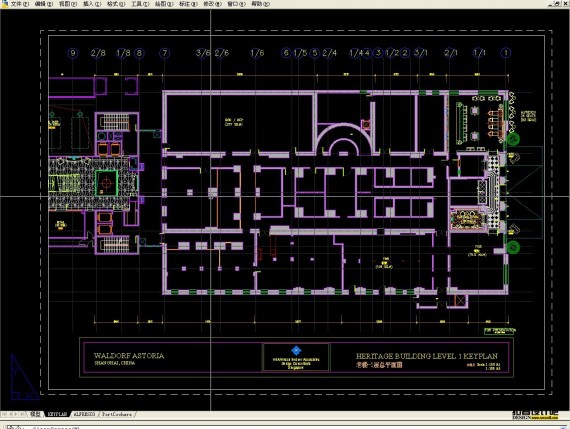Open the 帮助(H) Help menu
This screenshot has height=429, width=570.
click(x=261, y=4)
